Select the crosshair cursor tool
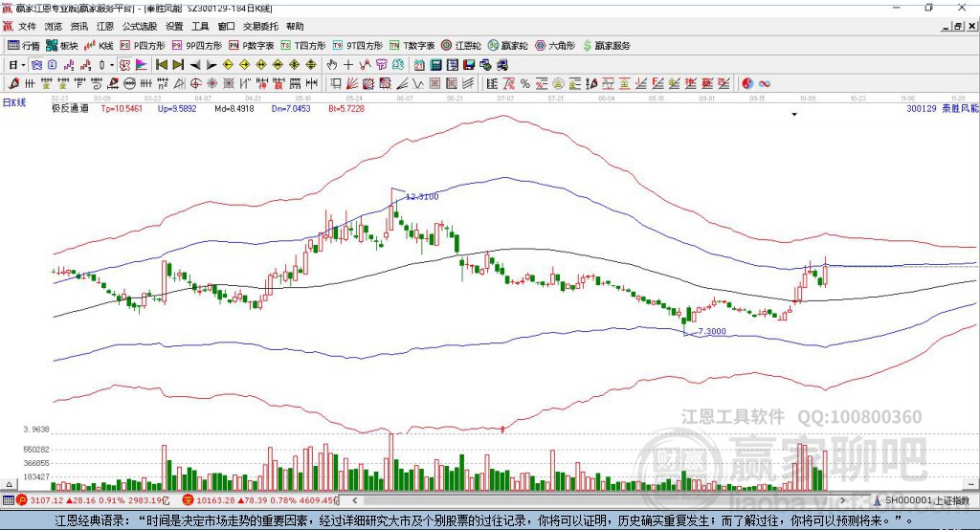 348,65
